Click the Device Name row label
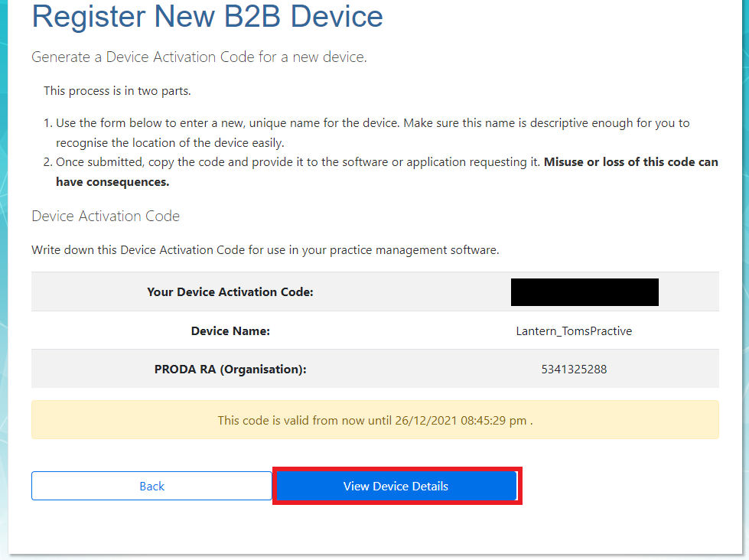 click(x=230, y=330)
